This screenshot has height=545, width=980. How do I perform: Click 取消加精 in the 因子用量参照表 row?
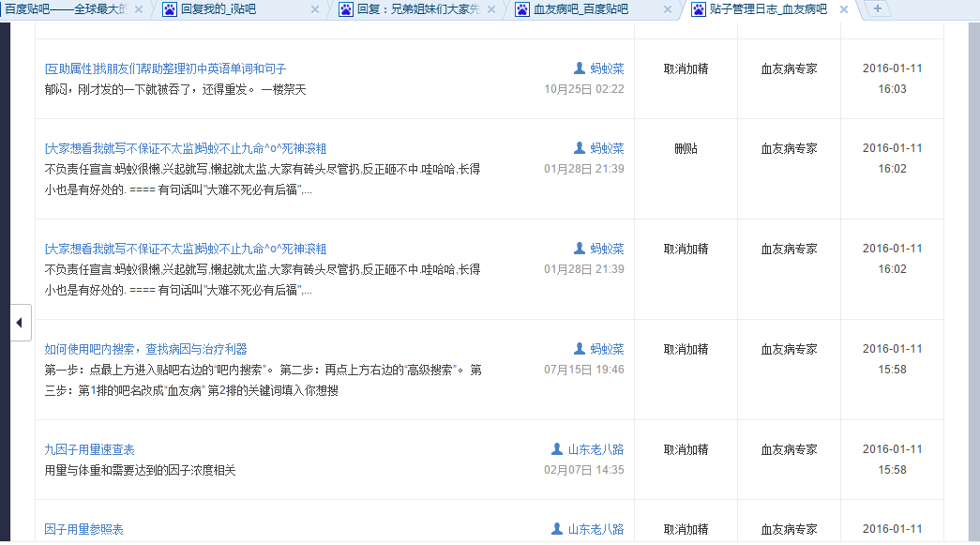686,529
